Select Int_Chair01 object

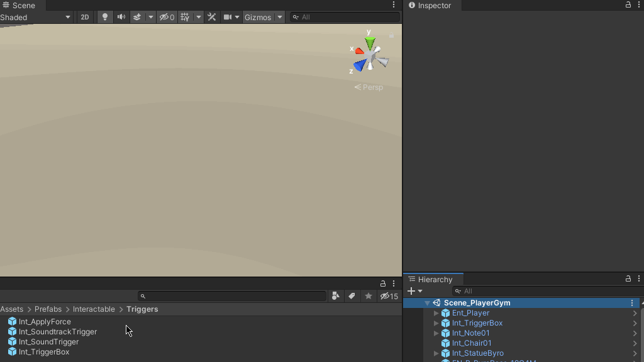472,343
